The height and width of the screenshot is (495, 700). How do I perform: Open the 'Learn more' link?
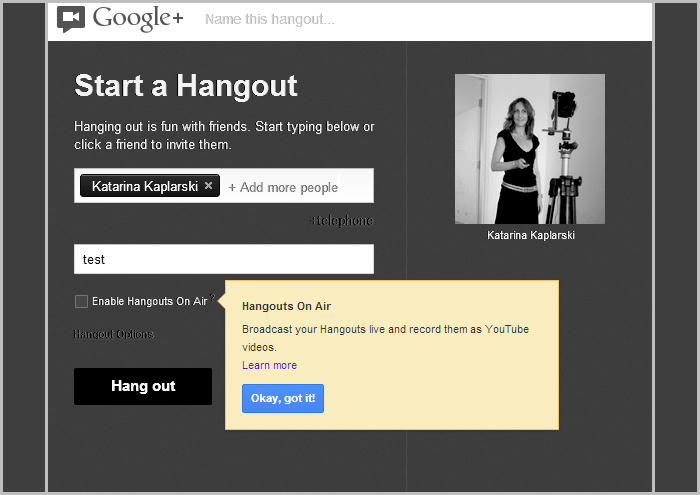269,365
